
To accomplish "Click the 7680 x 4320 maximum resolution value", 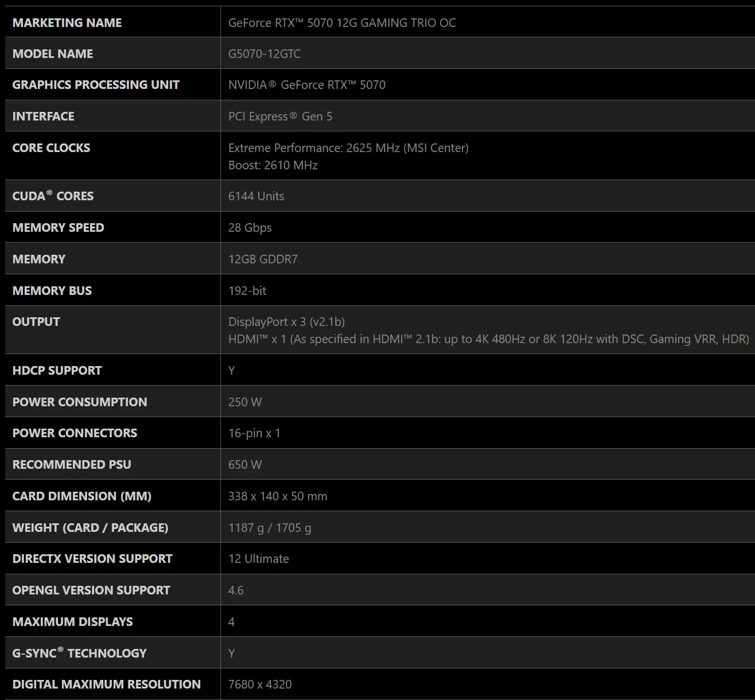I will (x=260, y=685).
